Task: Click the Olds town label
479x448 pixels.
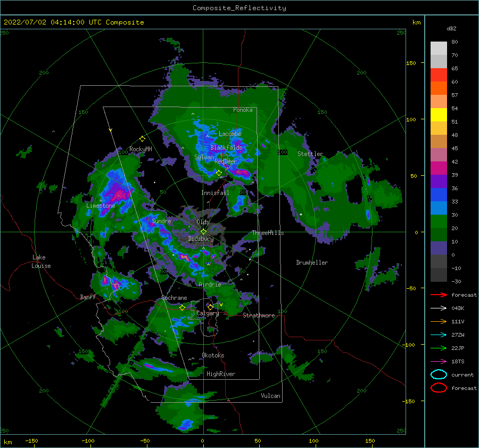Action: coord(203,222)
